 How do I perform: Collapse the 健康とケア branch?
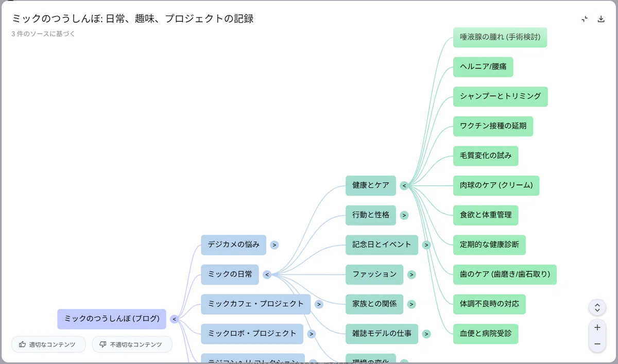tap(404, 186)
